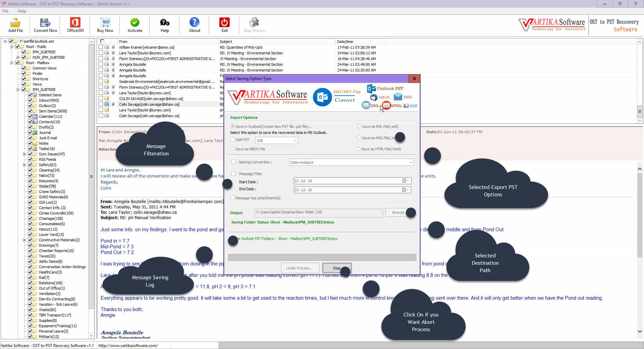This screenshot has width=644, height=349.
Task: Open the Office365 toolbar icon
Action: [75, 22]
